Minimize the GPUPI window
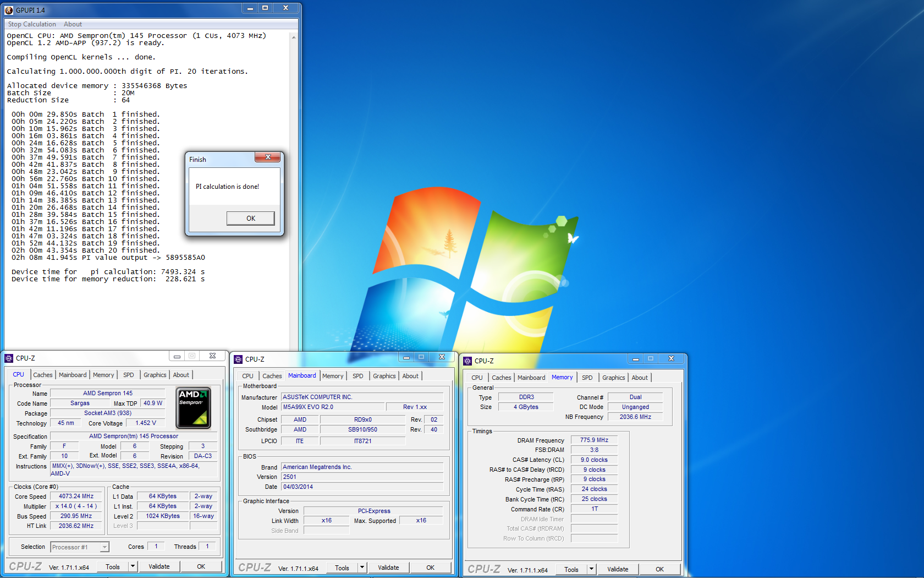The width and height of the screenshot is (924, 578). (x=250, y=8)
